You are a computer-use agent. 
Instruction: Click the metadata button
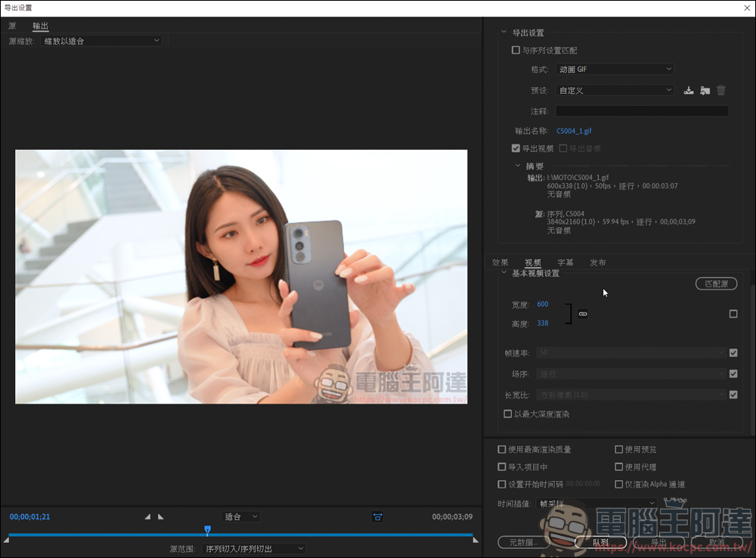(524, 542)
